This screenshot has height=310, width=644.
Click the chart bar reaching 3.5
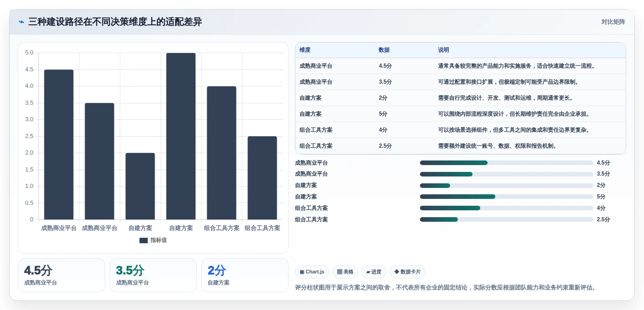click(x=99, y=161)
